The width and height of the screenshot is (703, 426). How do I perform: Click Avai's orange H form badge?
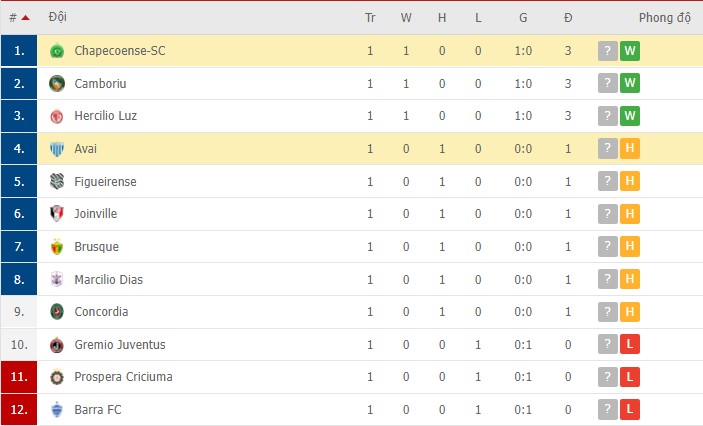click(x=630, y=149)
